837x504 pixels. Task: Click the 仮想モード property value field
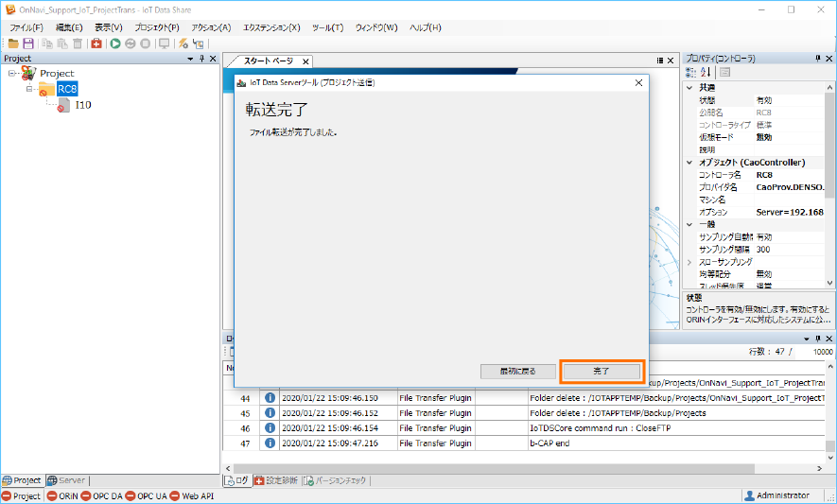pyautogui.click(x=793, y=137)
